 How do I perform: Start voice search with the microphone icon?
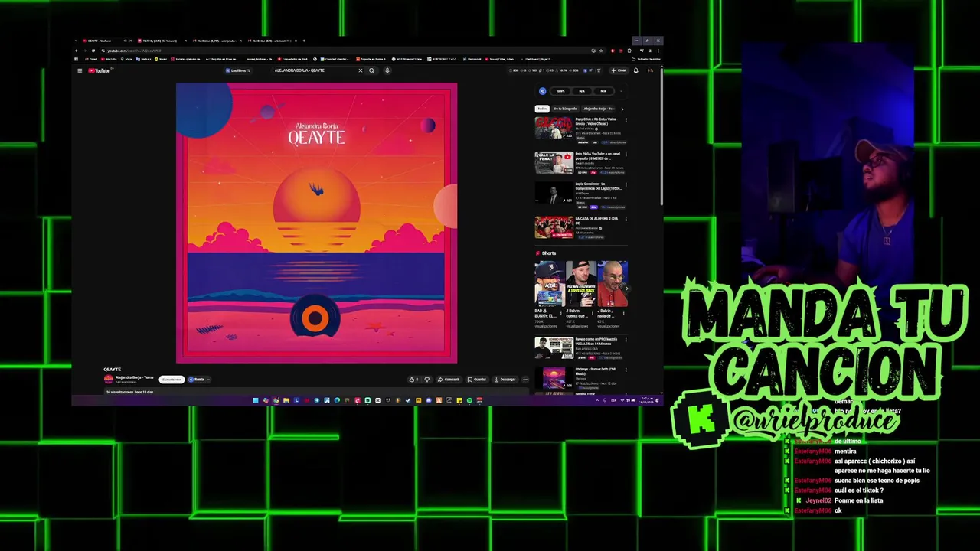point(387,70)
